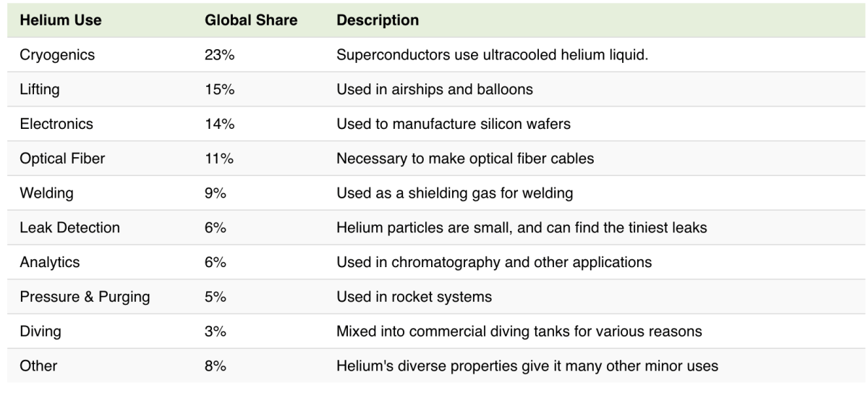Click the 8% share in Other row
This screenshot has height=396, width=868.
click(216, 366)
